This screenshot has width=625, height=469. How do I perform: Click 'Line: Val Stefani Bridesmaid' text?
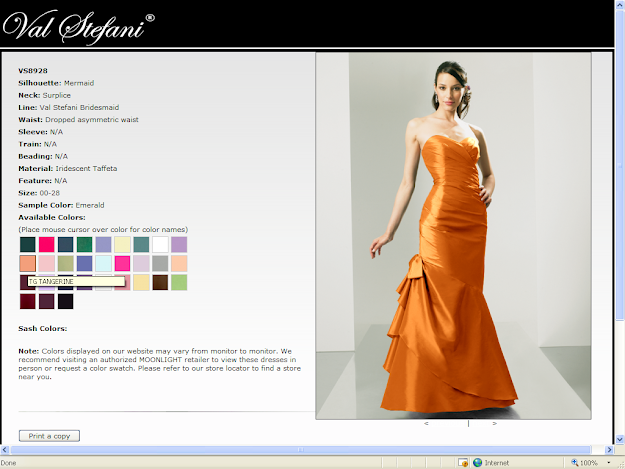pyautogui.click(x=69, y=107)
